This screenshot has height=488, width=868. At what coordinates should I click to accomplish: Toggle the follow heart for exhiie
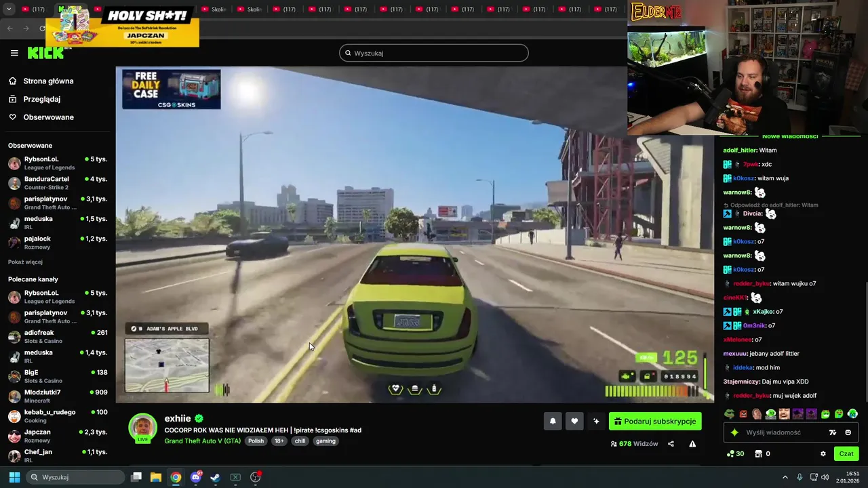[574, 421]
